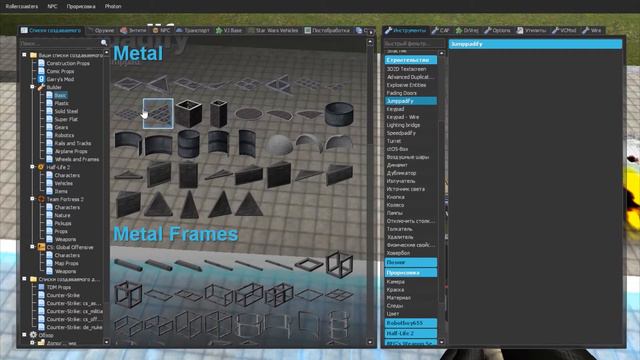Click the tool list scroll down arrow
640x360 pixels.
[441, 342]
